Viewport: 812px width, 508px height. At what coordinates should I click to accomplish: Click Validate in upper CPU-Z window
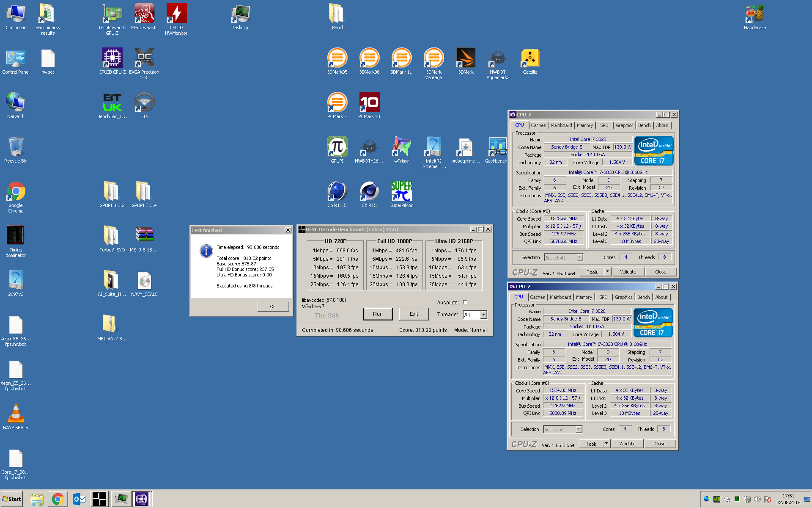(x=628, y=272)
